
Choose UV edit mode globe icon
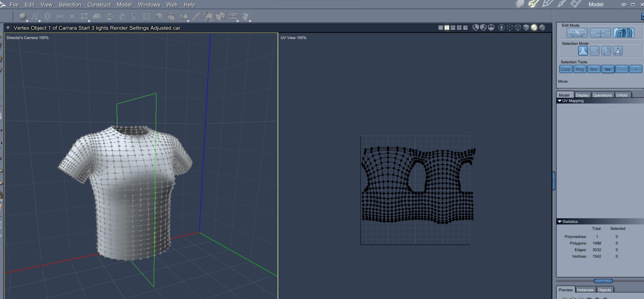(623, 33)
